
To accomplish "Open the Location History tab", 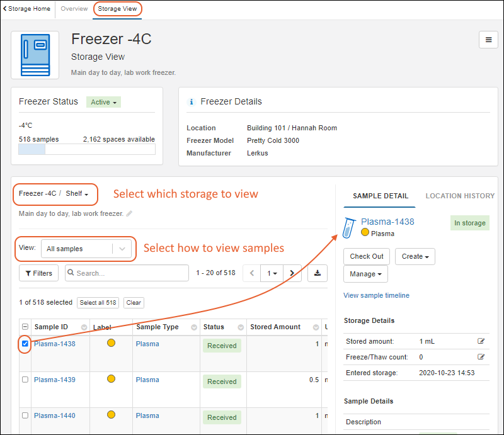I will pyautogui.click(x=460, y=196).
